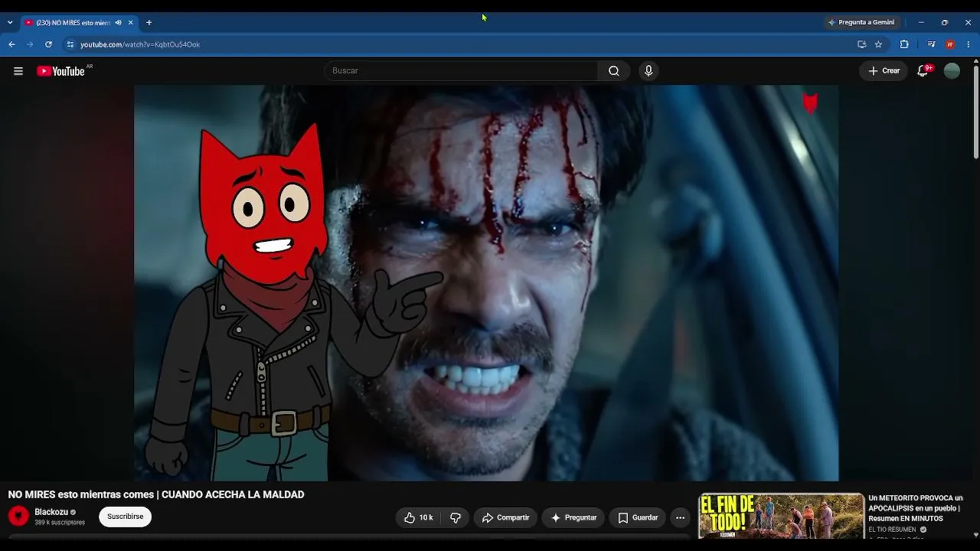The height and width of the screenshot is (551, 980).
Task: Mute tab using speaker icon
Action: click(x=118, y=23)
